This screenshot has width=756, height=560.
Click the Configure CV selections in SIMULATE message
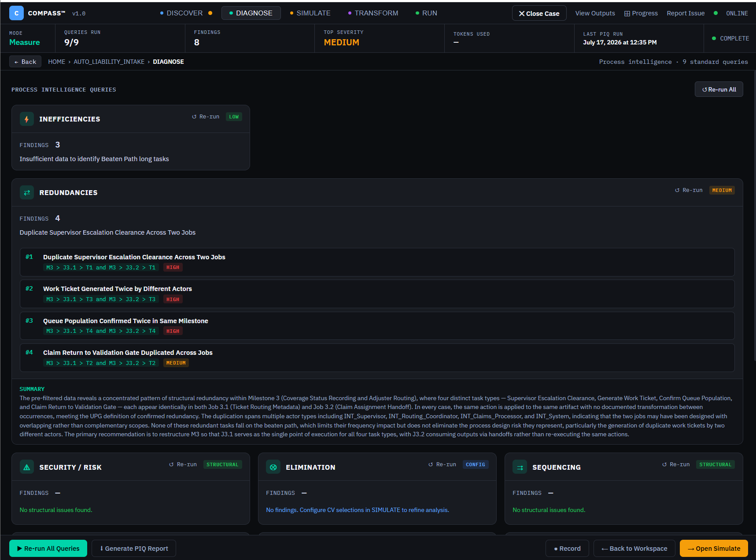[x=358, y=510]
